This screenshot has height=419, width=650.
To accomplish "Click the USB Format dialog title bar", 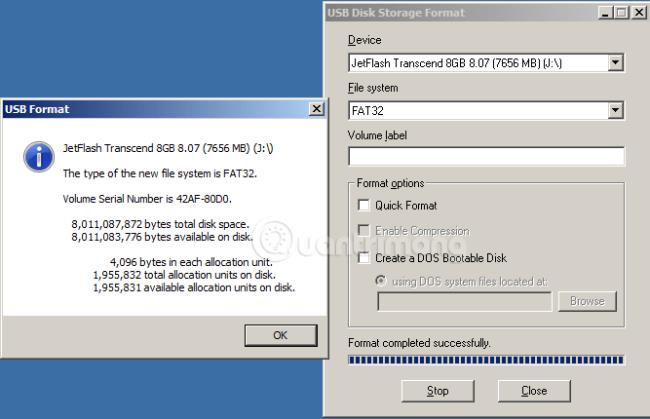I will [x=150, y=109].
